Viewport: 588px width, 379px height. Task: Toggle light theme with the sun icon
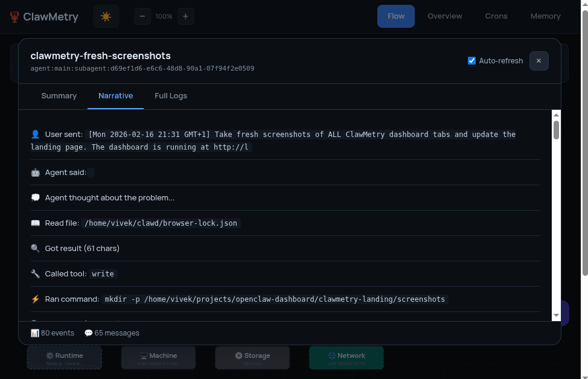click(x=106, y=16)
